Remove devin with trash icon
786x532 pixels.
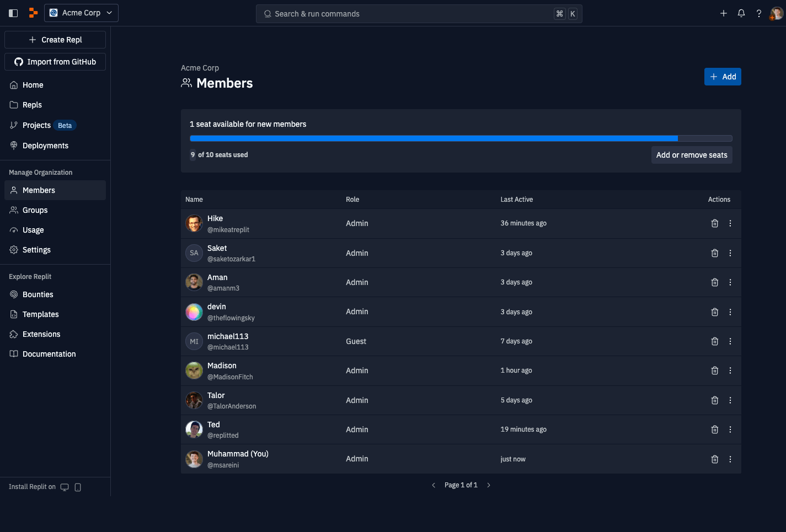coord(715,312)
